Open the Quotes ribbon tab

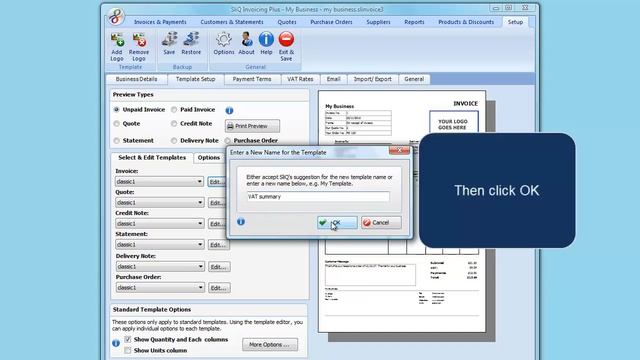point(287,22)
